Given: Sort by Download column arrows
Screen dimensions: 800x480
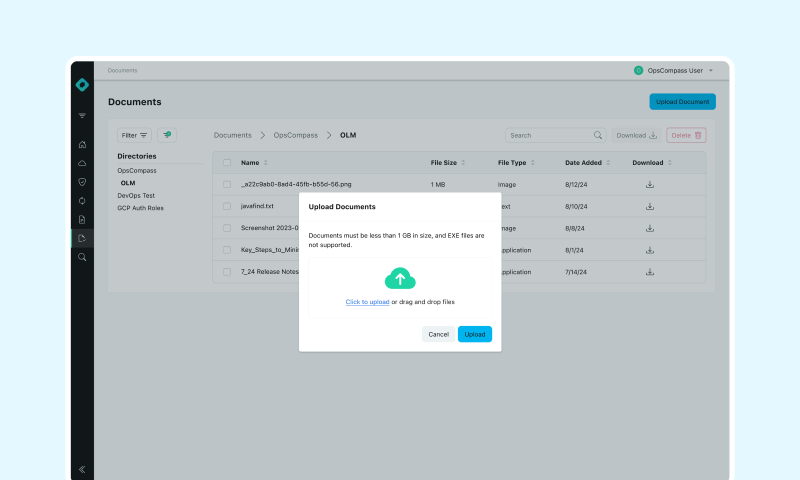Looking at the screenshot, I should pos(670,163).
